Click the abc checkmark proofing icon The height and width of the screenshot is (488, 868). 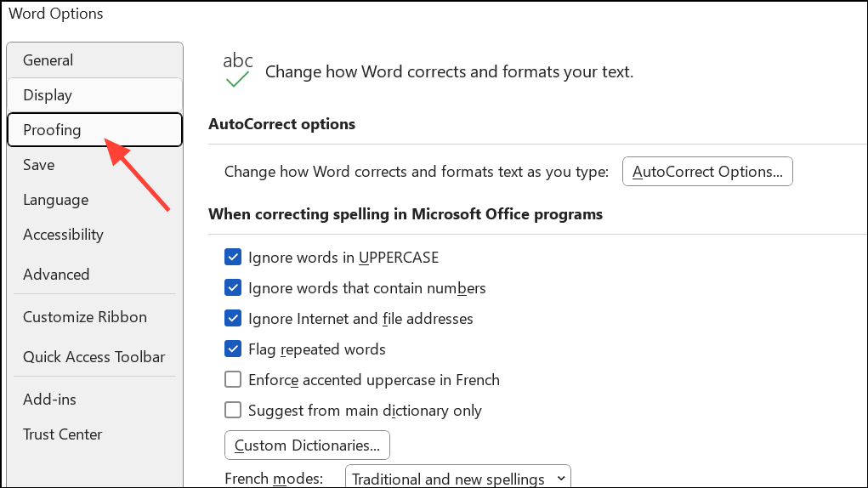(x=237, y=71)
